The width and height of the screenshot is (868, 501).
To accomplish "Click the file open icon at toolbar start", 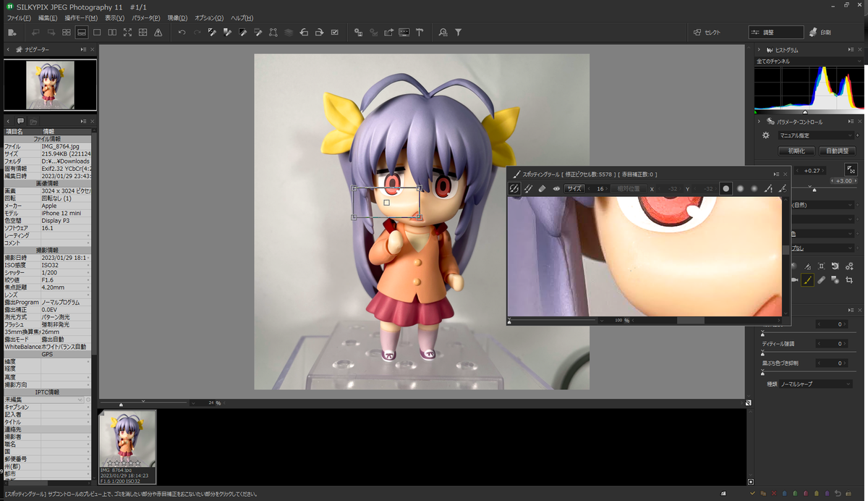I will (x=12, y=33).
